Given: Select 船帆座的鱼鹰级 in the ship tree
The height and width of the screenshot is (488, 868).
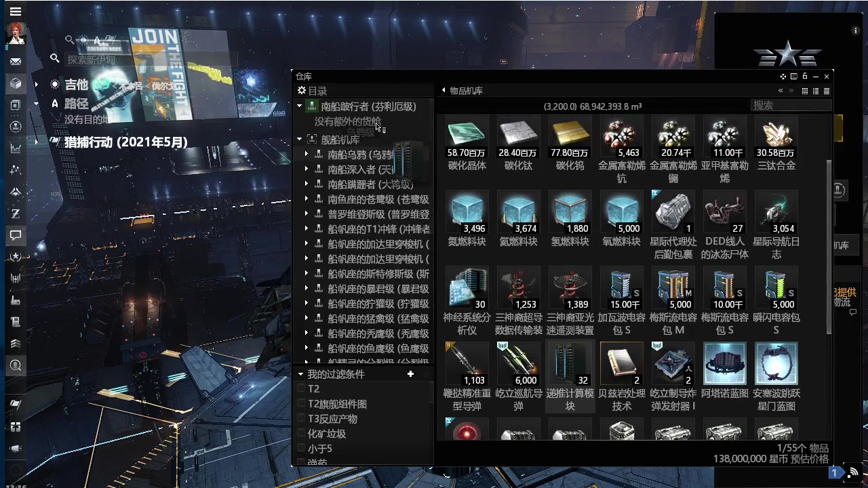Looking at the screenshot, I should pyautogui.click(x=378, y=348).
